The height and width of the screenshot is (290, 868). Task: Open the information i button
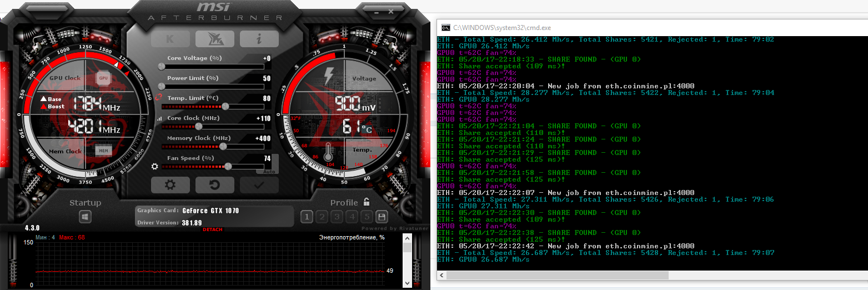(259, 39)
